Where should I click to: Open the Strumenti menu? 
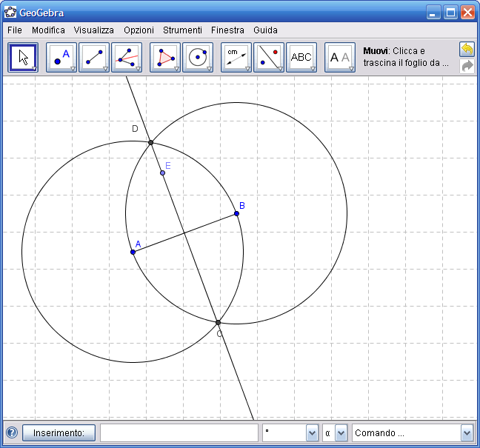182,30
